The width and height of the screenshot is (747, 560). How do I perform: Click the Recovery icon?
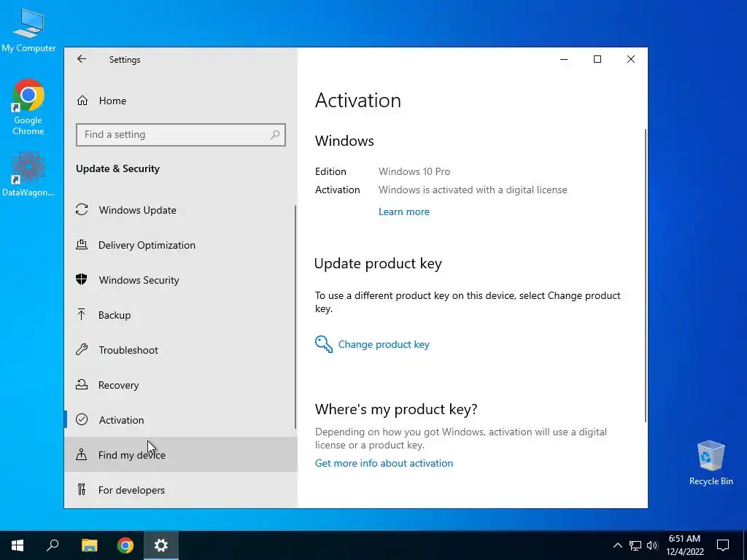82,385
